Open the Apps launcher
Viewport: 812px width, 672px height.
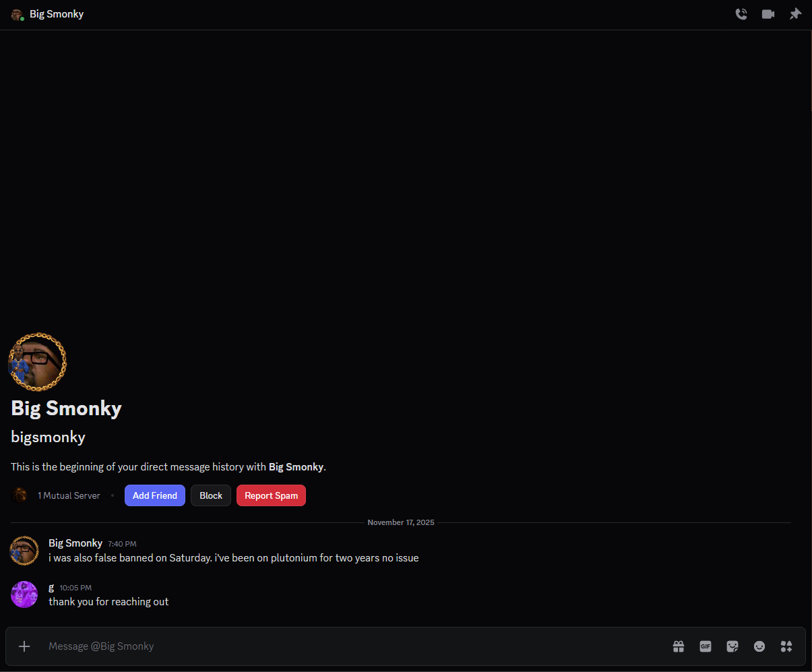pos(786,646)
